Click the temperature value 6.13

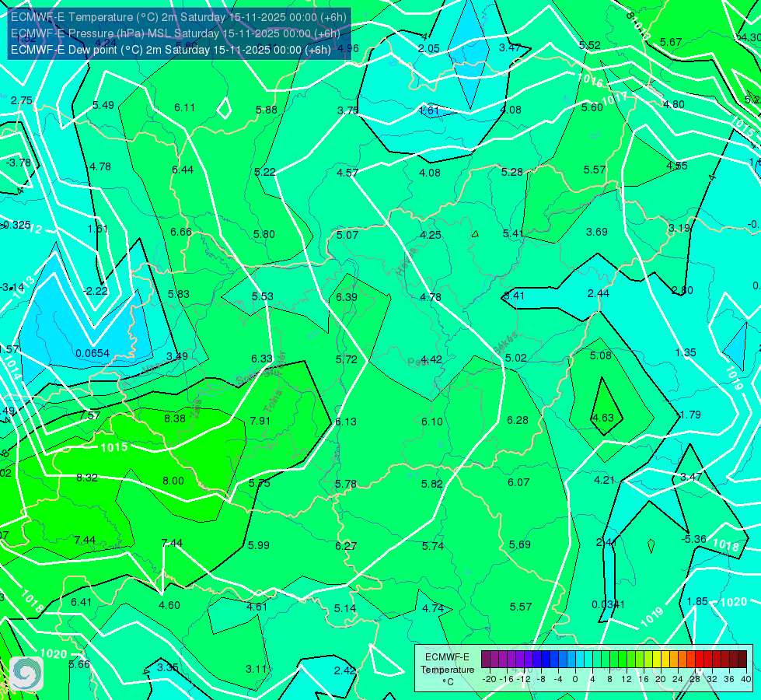tap(346, 422)
